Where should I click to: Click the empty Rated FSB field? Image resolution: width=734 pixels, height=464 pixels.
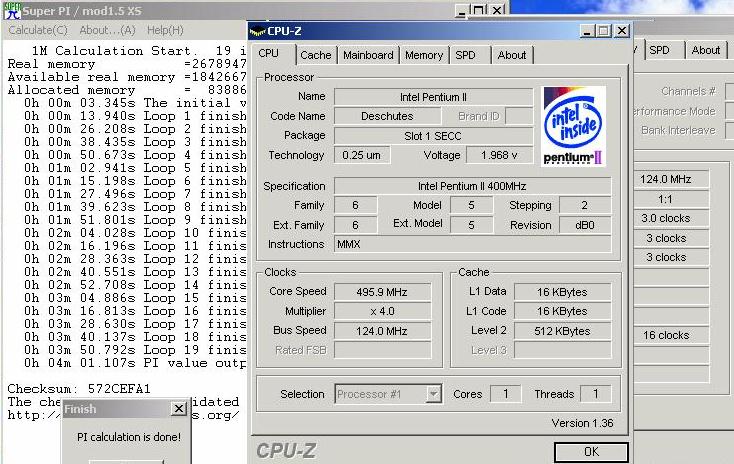coord(382,350)
